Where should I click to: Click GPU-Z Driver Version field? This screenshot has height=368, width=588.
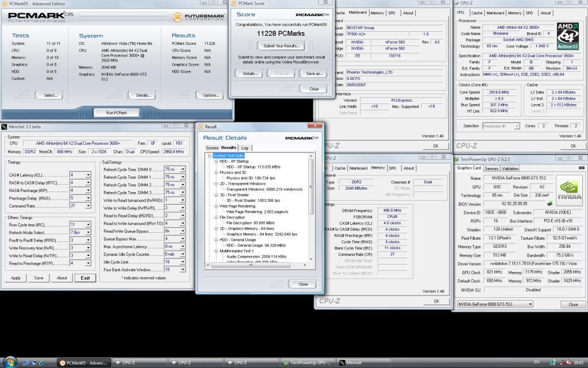tap(532, 263)
